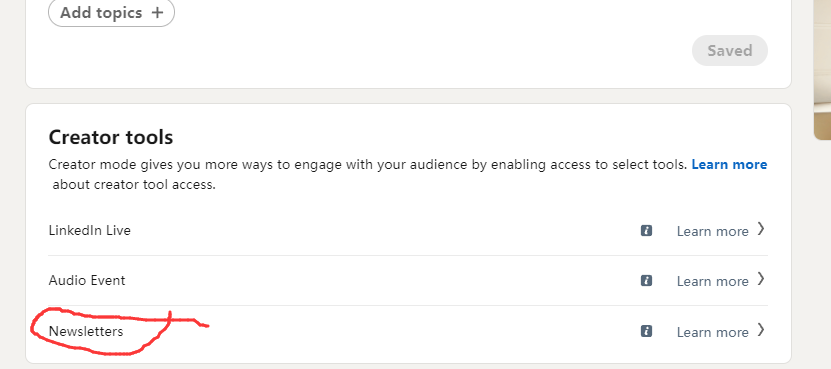The image size is (831, 369).
Task: Click the Creator mode description sentence
Action: (x=368, y=164)
